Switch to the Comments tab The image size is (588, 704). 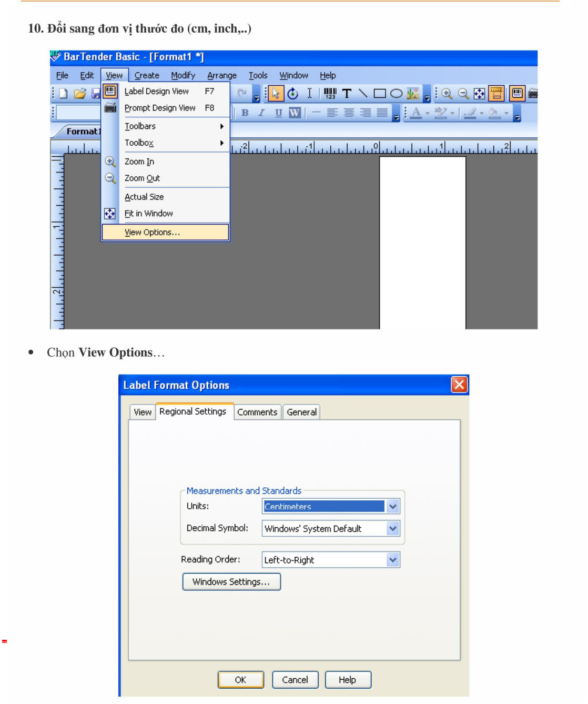tap(257, 412)
